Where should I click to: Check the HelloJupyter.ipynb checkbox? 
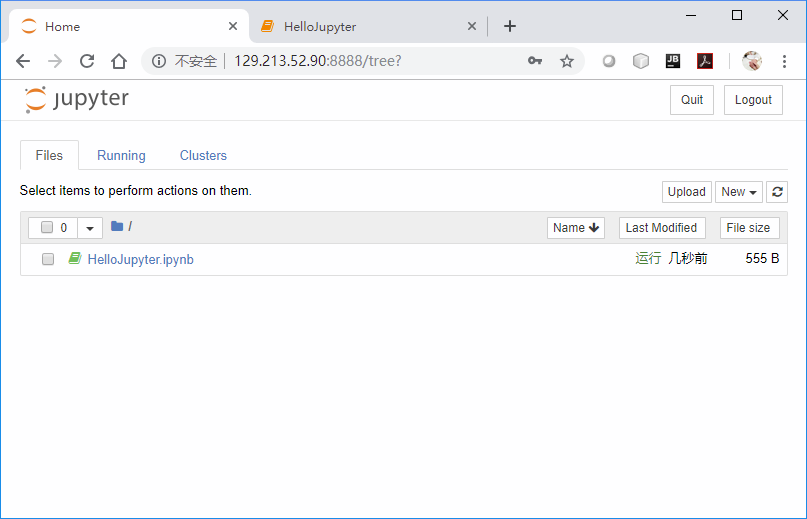pos(48,259)
